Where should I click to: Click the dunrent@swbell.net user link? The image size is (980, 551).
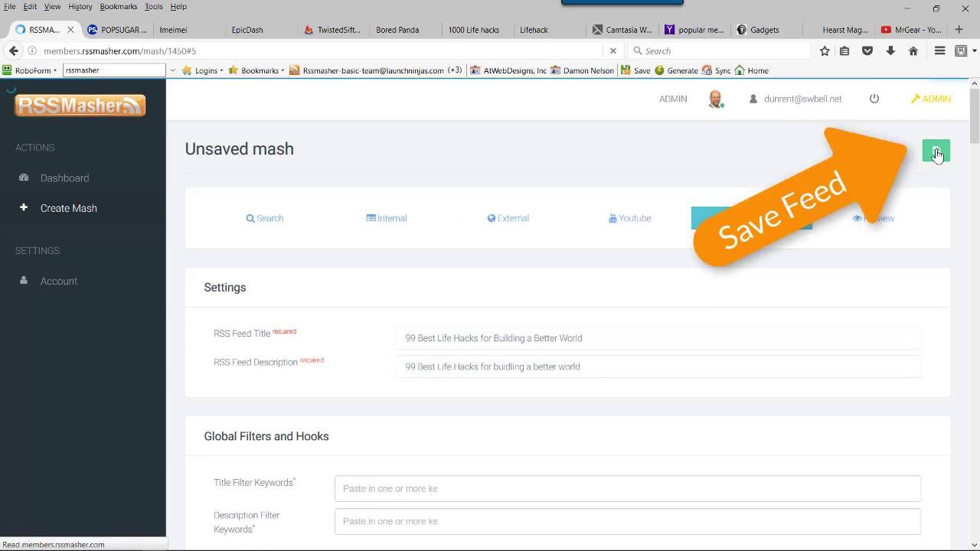click(x=795, y=99)
